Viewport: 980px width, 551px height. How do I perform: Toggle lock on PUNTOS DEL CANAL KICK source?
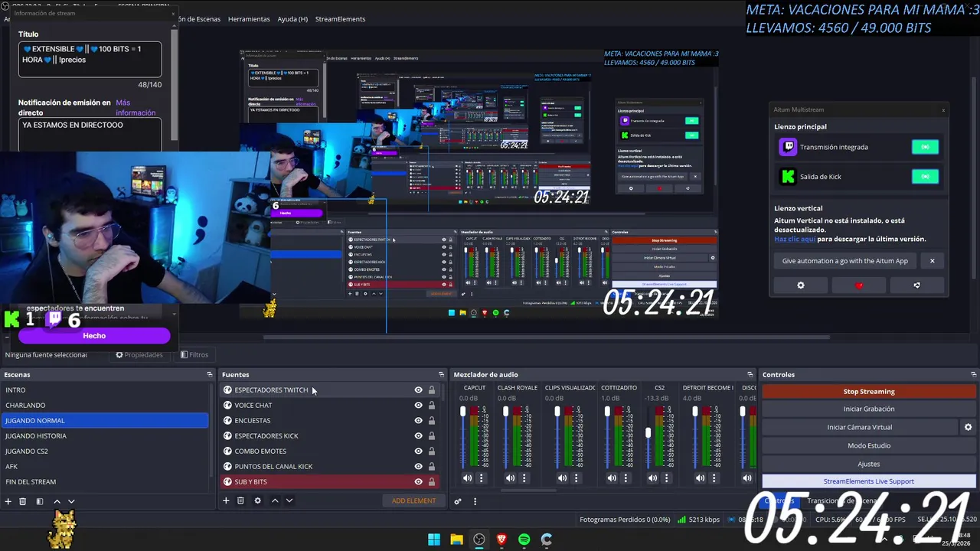pyautogui.click(x=432, y=466)
